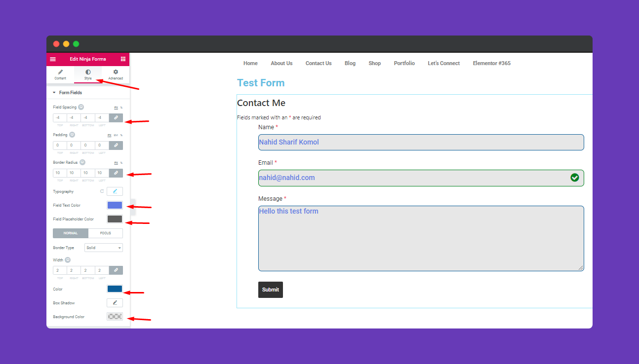The height and width of the screenshot is (364, 639).
Task: Open the border Color swatch
Action: pos(115,289)
